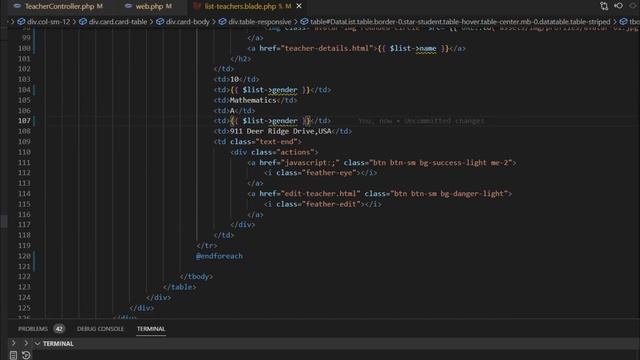This screenshot has height=360, width=640.
Task: Open div.card.card-table breadcrumb
Action: click(118, 22)
